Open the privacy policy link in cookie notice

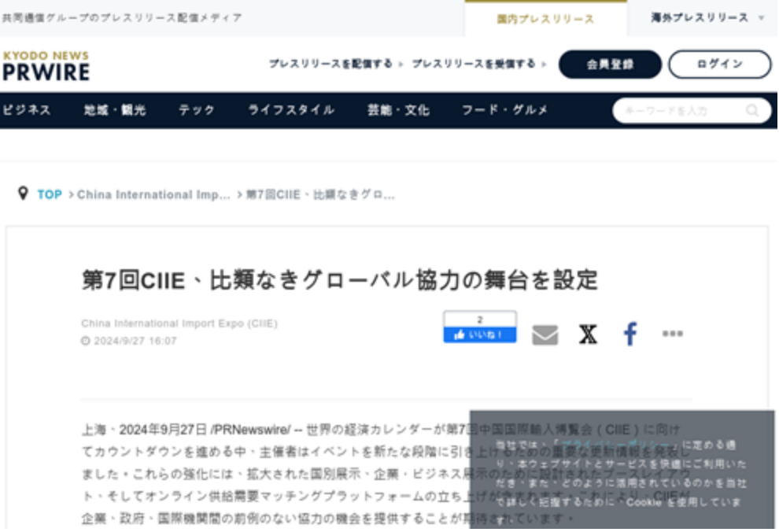617,445
